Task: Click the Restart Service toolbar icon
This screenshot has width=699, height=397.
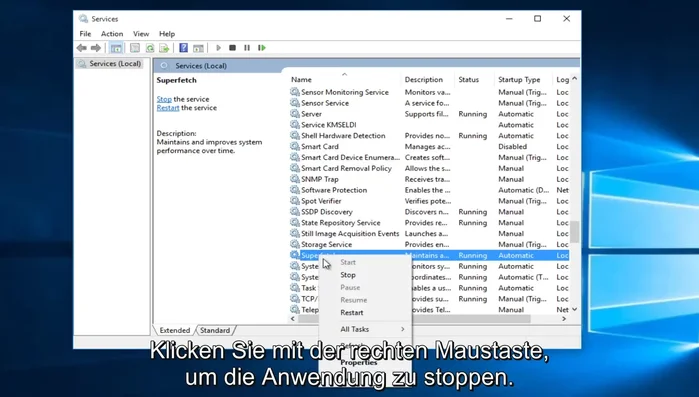Action: click(262, 48)
